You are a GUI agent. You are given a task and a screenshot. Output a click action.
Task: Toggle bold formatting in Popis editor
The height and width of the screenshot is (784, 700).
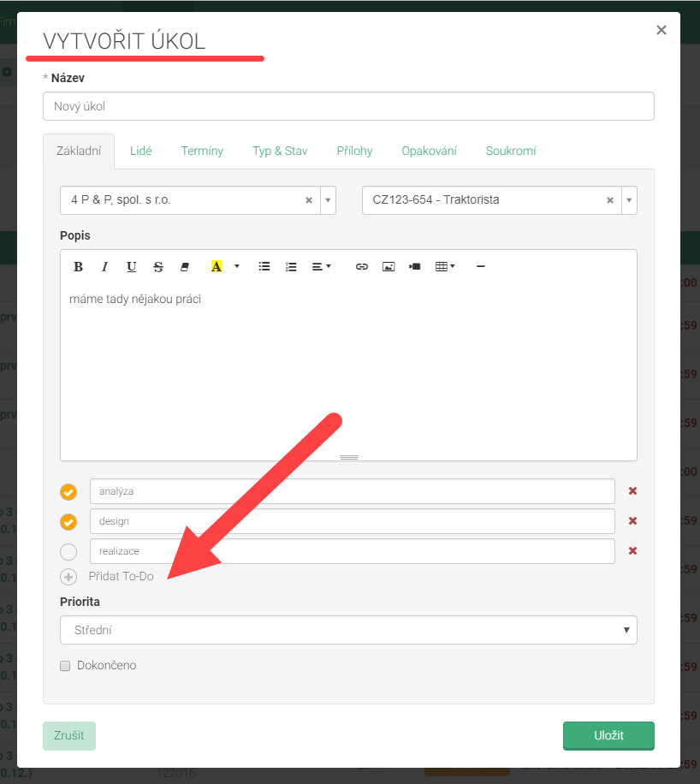pyautogui.click(x=79, y=267)
